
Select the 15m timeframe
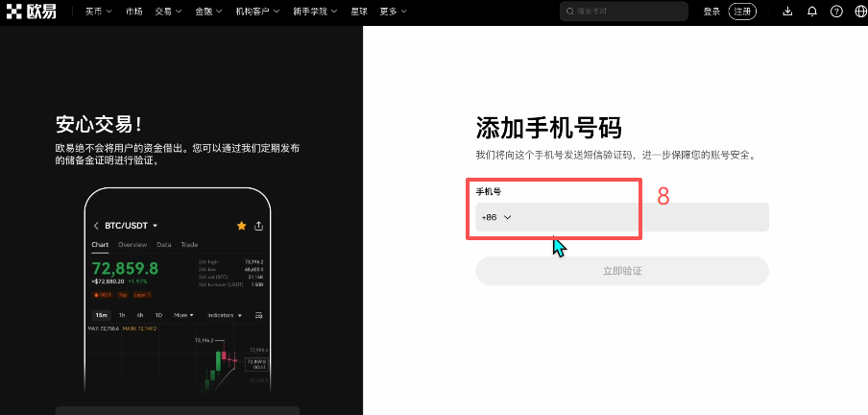102,315
